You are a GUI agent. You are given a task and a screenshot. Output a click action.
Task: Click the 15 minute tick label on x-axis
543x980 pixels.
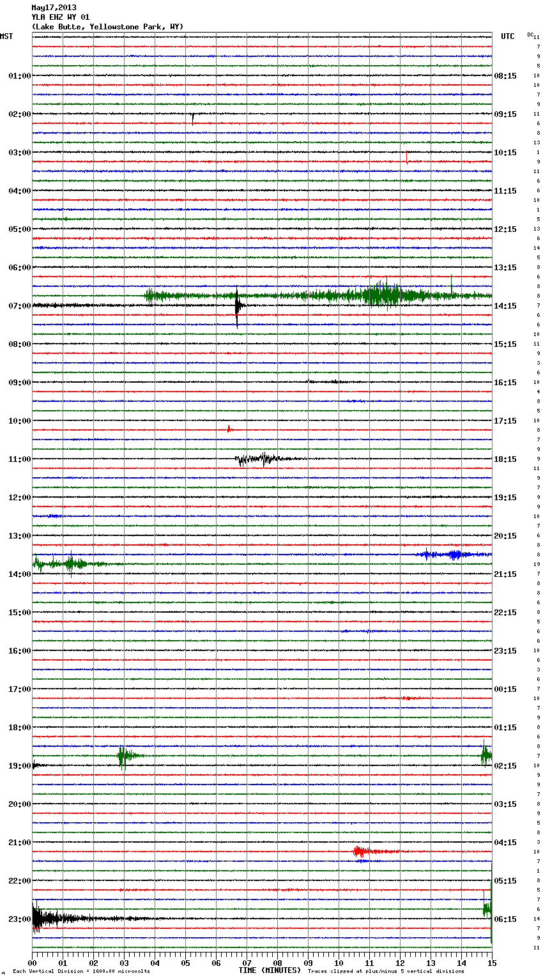491,963
